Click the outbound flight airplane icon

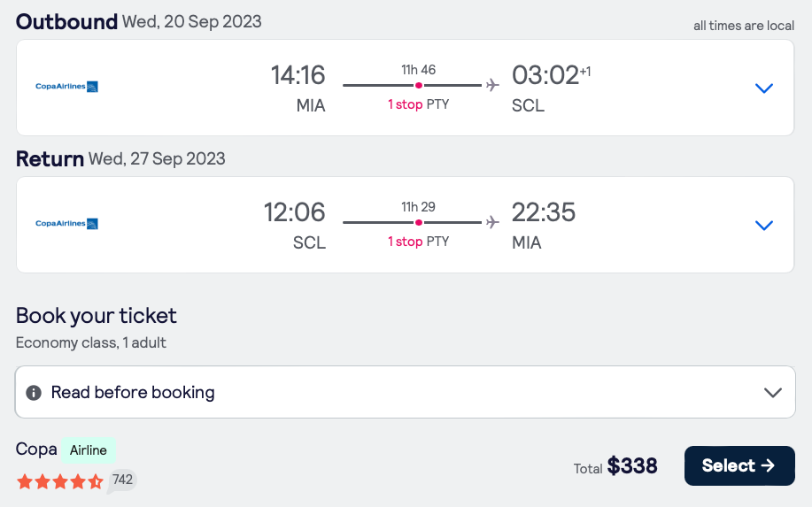coord(492,85)
